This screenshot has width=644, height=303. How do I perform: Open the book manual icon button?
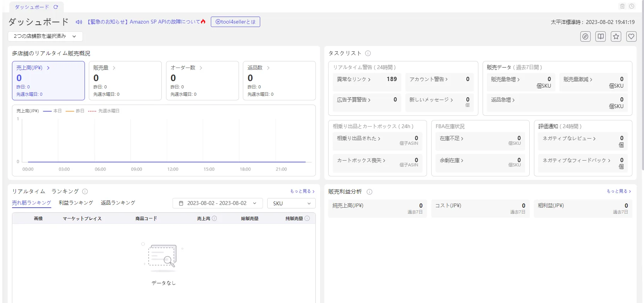(601, 37)
